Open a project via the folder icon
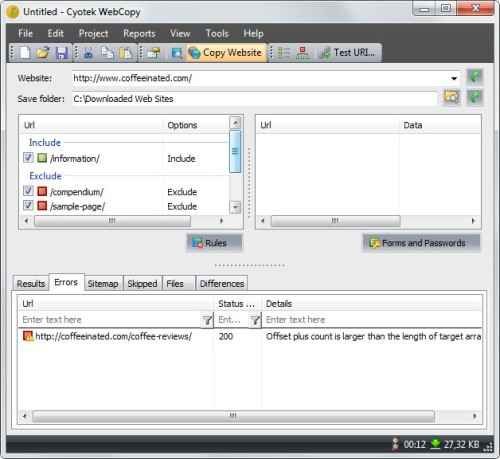 point(43,53)
